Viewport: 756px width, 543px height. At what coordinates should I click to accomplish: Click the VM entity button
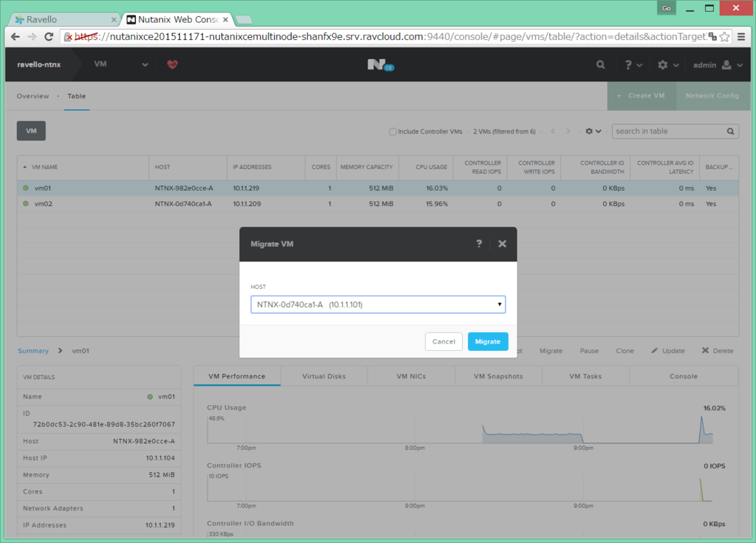pos(31,131)
